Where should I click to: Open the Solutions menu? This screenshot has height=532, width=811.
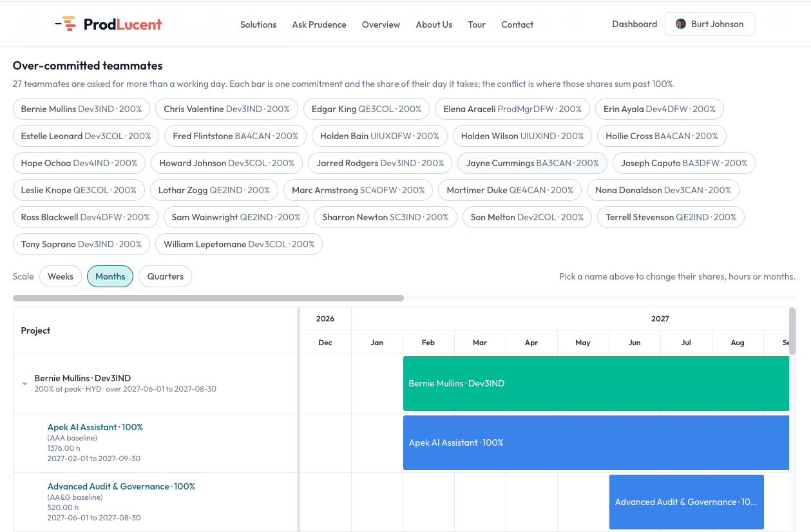[x=258, y=24]
